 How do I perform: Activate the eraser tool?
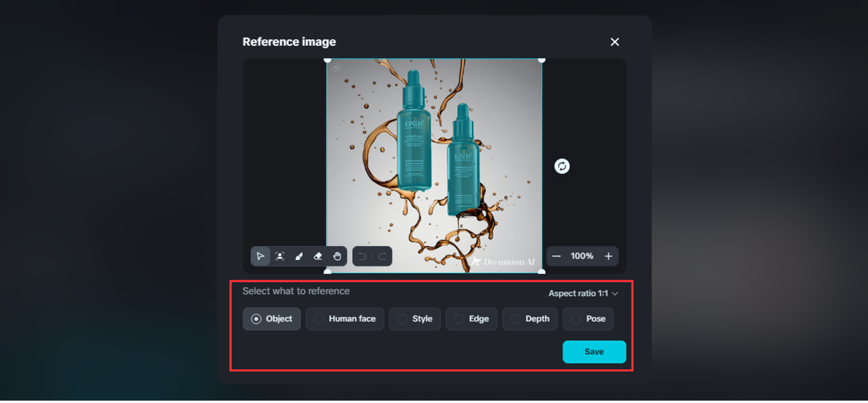[x=318, y=256]
